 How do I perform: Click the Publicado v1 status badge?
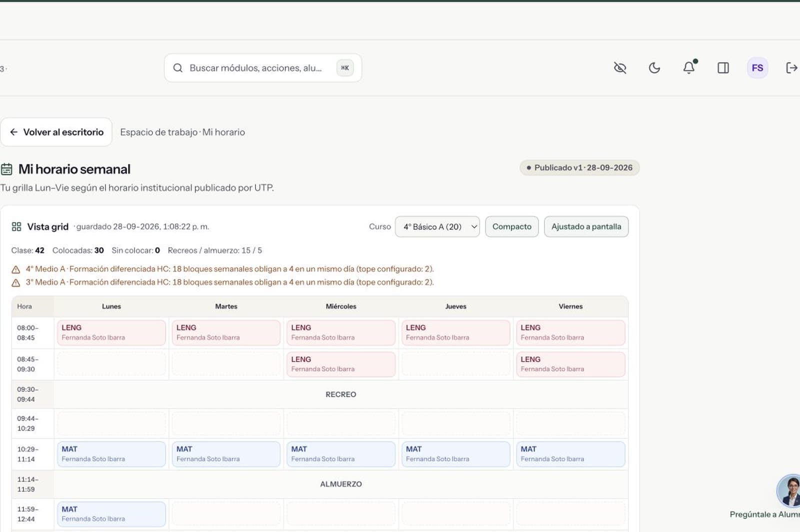pyautogui.click(x=579, y=167)
